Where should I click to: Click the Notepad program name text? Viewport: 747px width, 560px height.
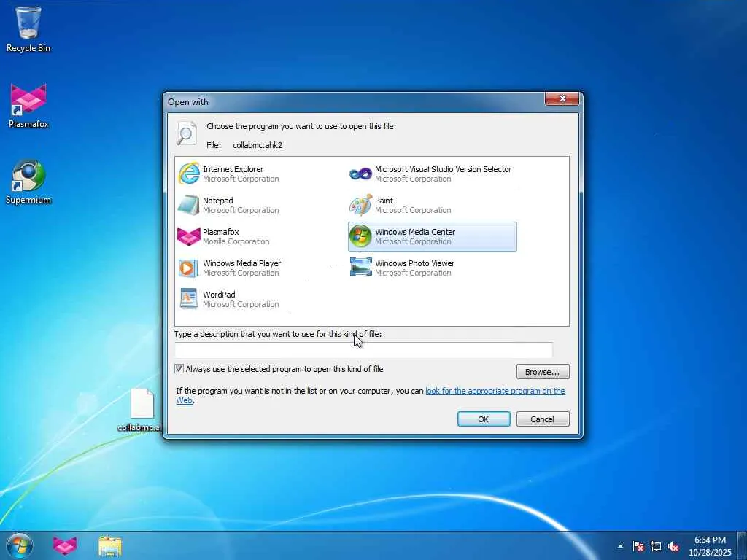pos(217,201)
